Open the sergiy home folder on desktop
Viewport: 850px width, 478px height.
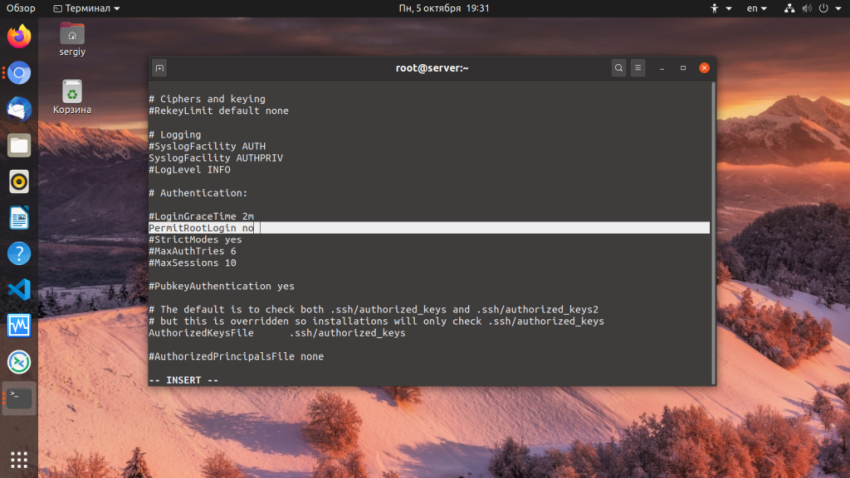coord(72,40)
